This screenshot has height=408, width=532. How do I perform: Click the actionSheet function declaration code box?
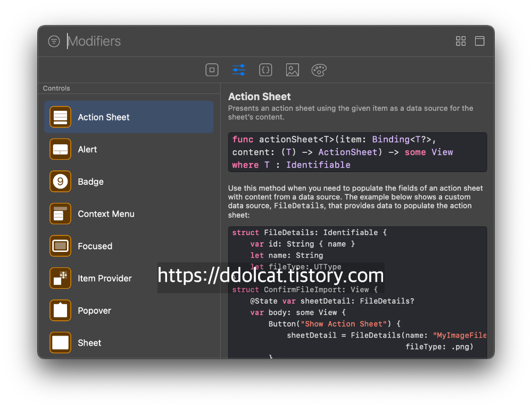[357, 152]
